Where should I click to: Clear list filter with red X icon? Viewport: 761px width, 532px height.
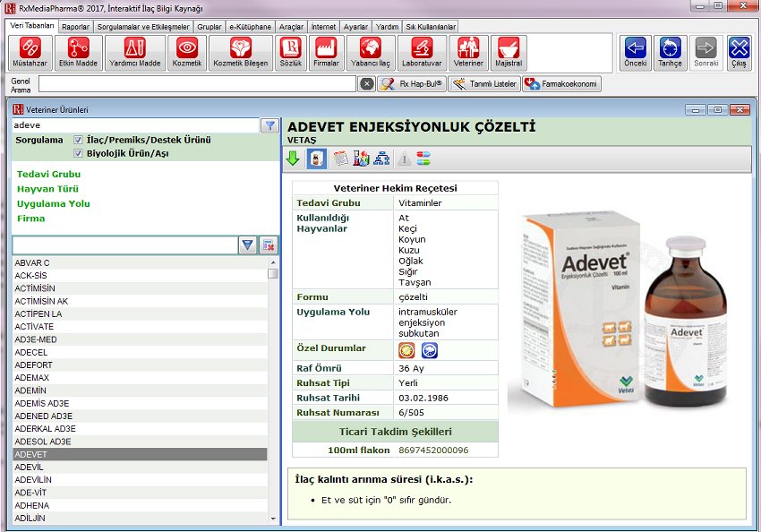tap(268, 245)
